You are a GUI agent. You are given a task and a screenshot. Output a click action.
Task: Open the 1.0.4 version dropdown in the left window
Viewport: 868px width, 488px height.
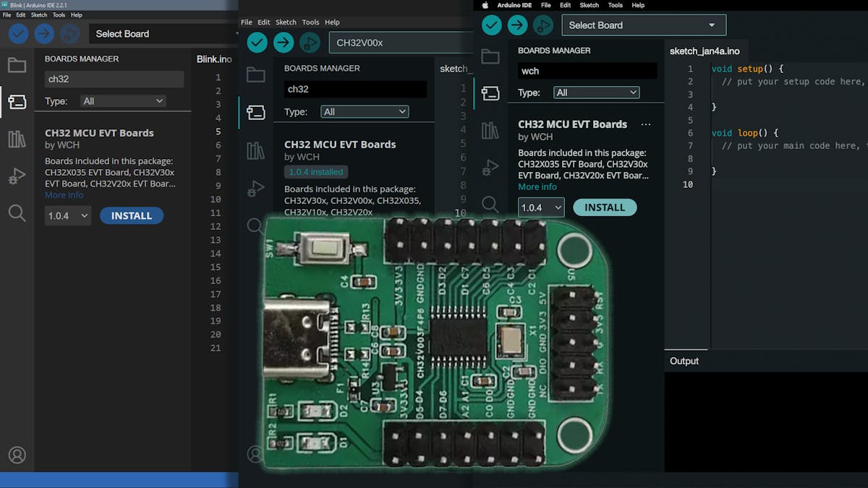[x=68, y=215]
